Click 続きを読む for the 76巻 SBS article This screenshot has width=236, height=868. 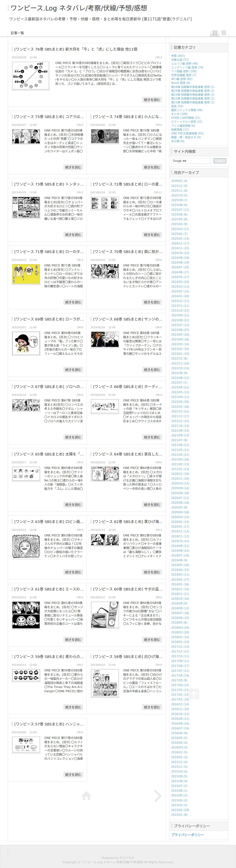152,100
